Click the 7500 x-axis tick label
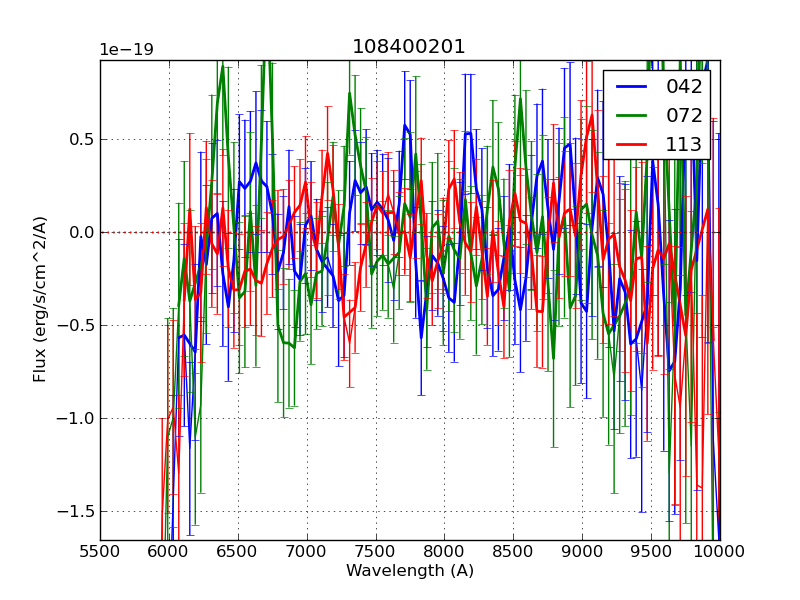Image resolution: width=800 pixels, height=600 pixels. tap(376, 551)
